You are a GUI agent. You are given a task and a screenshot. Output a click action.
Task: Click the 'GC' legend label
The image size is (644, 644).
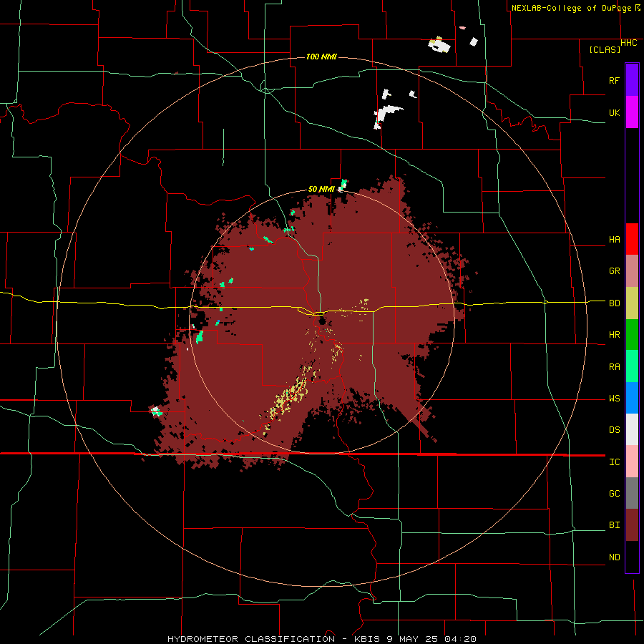point(614,494)
